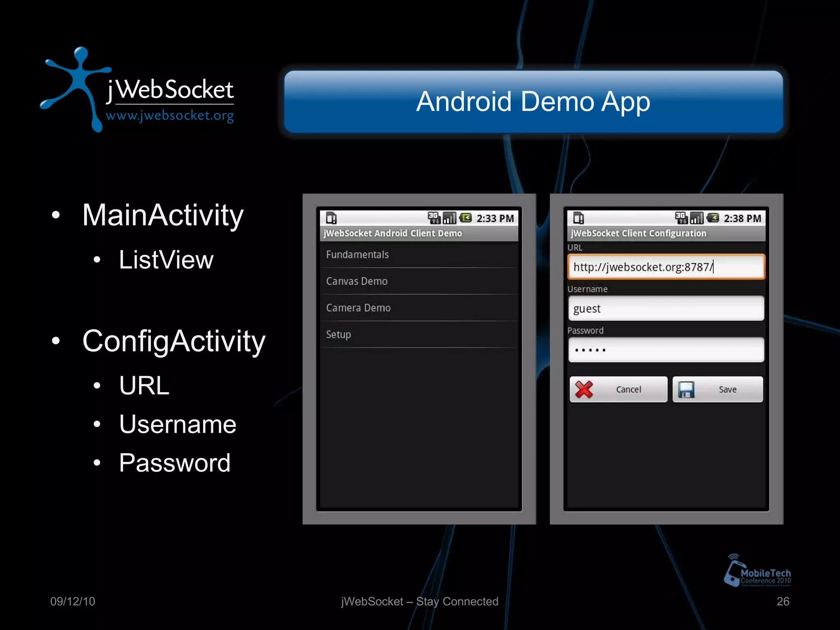
Task: Click the Username field containing guest
Action: 666,308
